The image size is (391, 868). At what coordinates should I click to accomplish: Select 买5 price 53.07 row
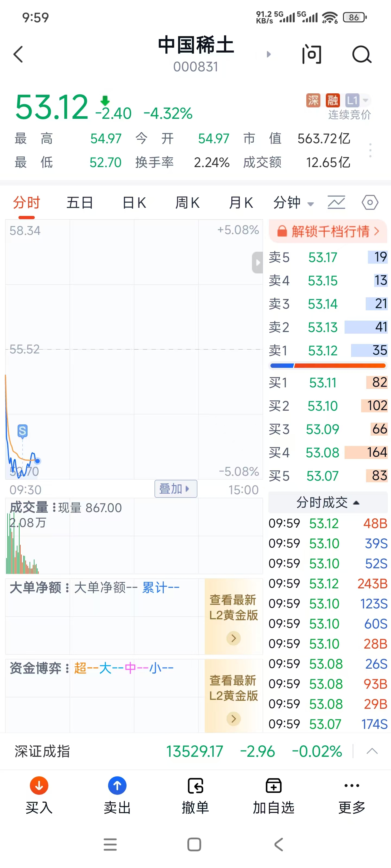coord(328,476)
